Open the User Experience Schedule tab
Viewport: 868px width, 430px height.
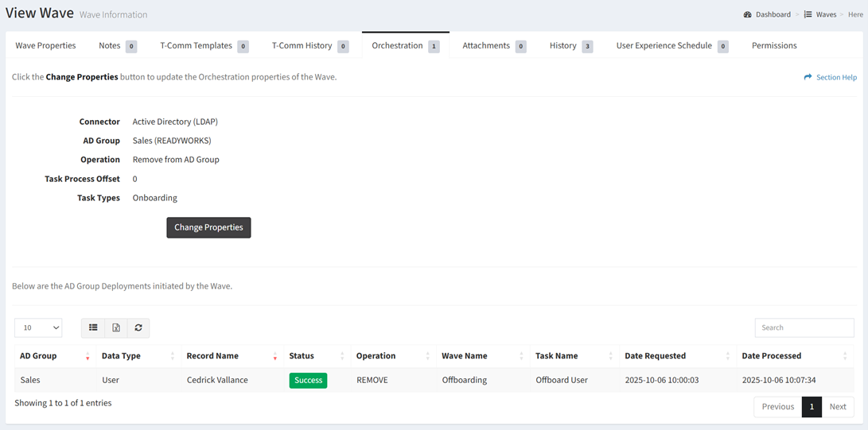(664, 45)
